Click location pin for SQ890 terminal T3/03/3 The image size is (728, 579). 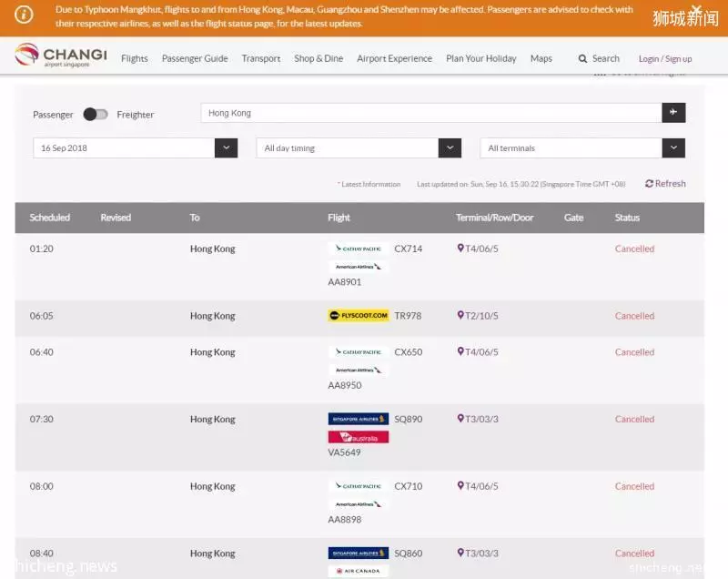click(x=460, y=419)
